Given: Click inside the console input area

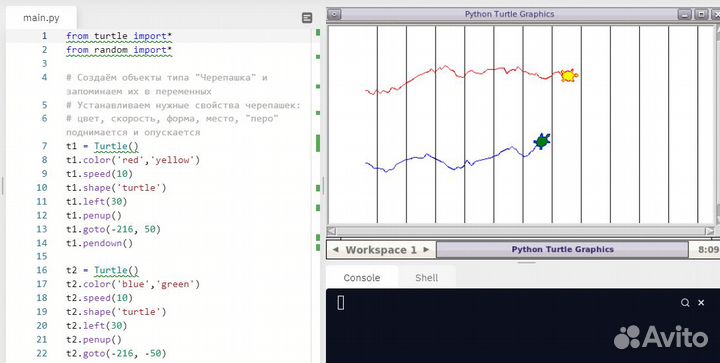Looking at the screenshot, I should [523, 326].
